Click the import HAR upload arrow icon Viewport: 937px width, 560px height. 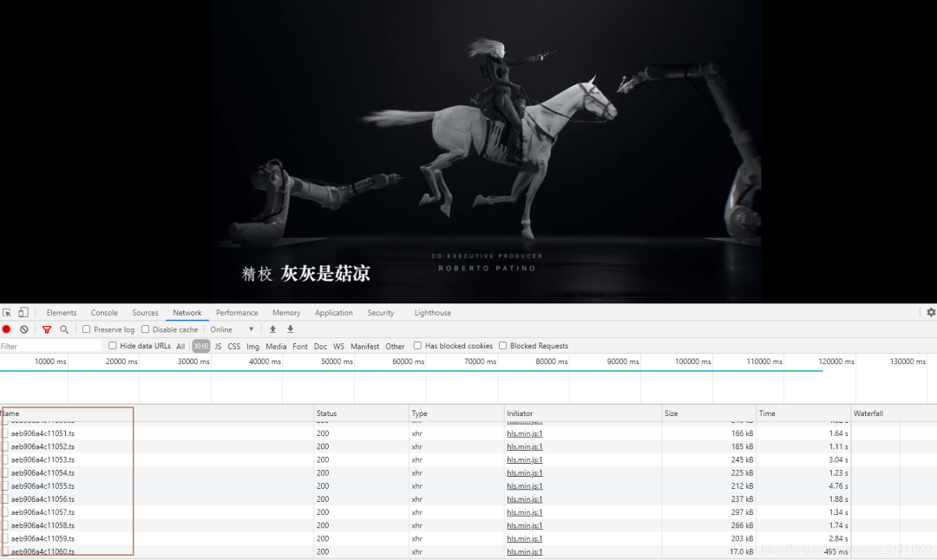pos(272,329)
